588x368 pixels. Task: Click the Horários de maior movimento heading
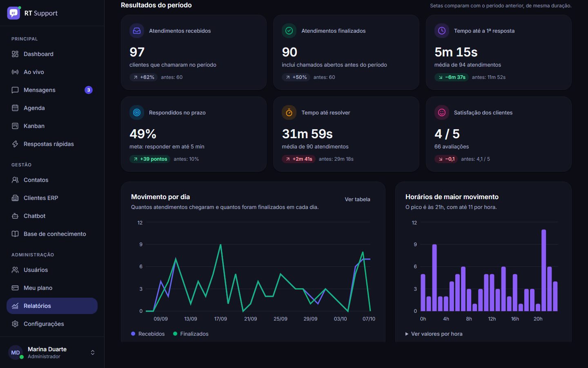pos(452,197)
